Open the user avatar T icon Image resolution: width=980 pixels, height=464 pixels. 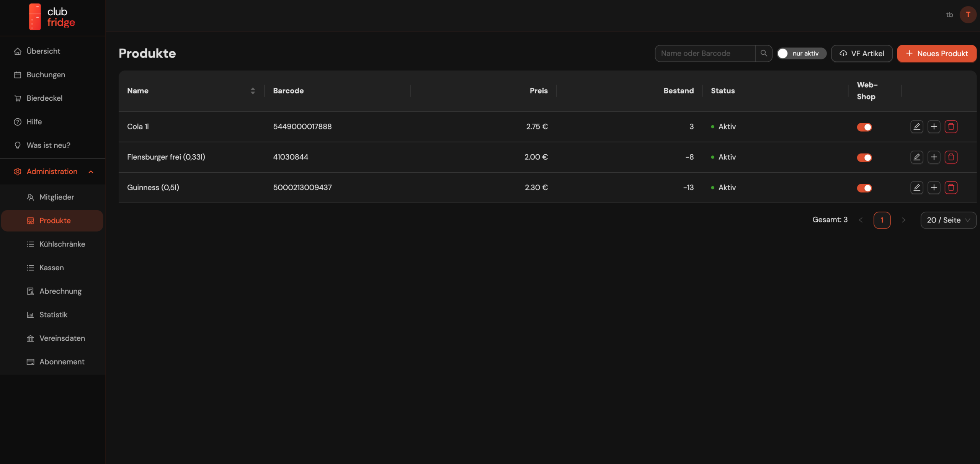968,15
